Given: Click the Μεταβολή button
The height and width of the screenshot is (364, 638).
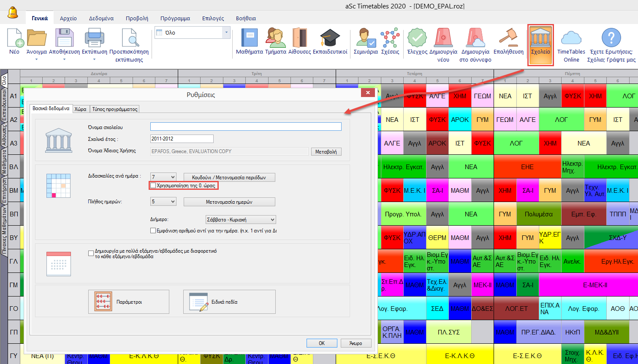Looking at the screenshot, I should coord(326,152).
